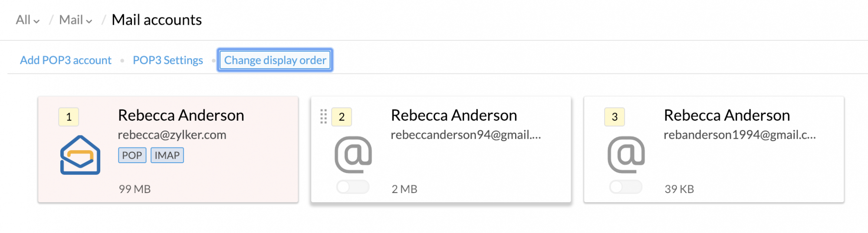Click the @ icon for rebanderson1994 account
868x233 pixels.
tap(626, 154)
